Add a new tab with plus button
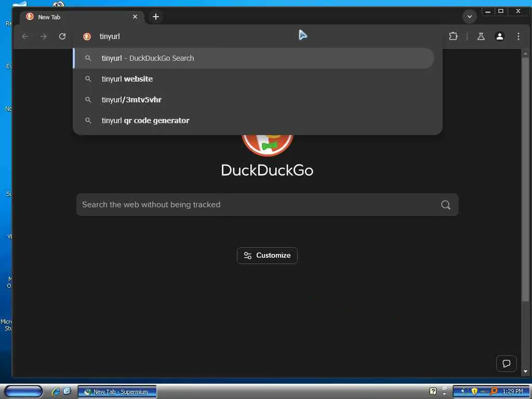The width and height of the screenshot is (532, 399). 156,17
